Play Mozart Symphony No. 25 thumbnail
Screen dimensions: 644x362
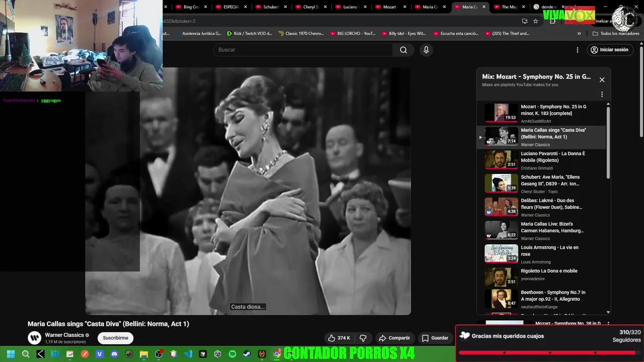(x=501, y=113)
